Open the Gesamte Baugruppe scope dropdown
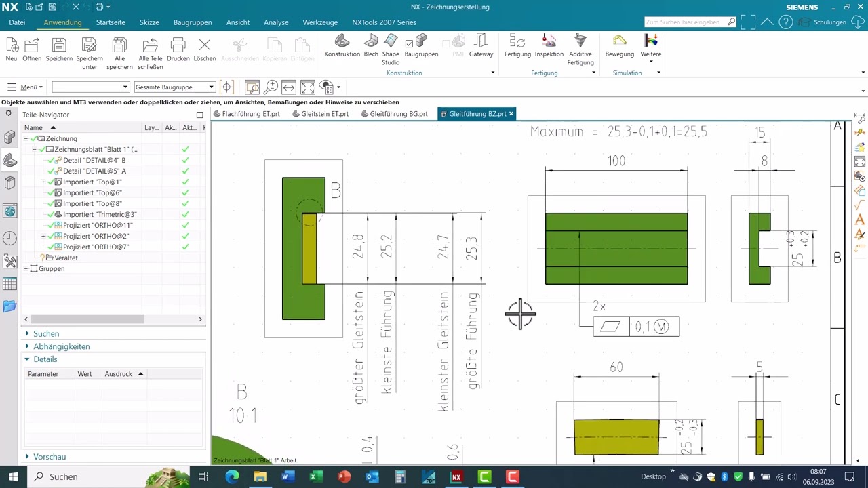The width and height of the screenshot is (868, 488). tap(174, 87)
